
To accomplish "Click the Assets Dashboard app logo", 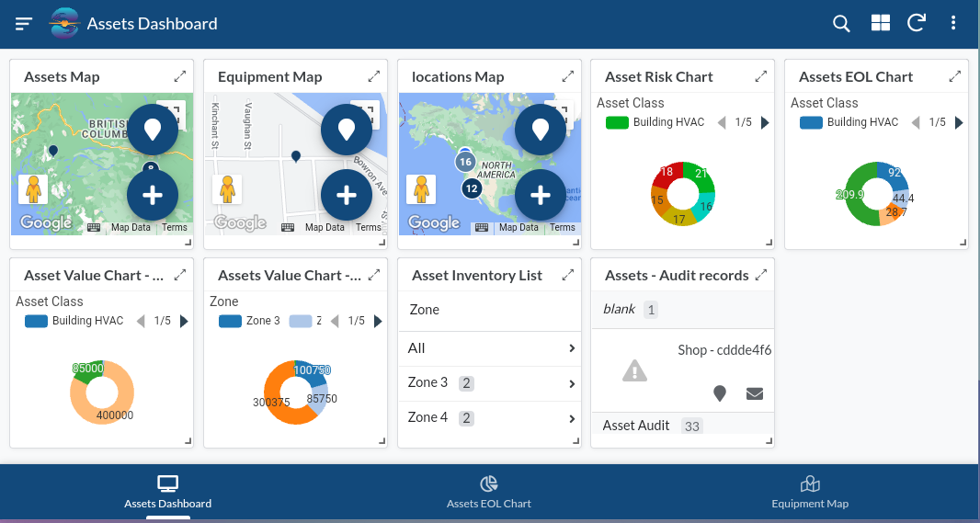I will tap(64, 24).
